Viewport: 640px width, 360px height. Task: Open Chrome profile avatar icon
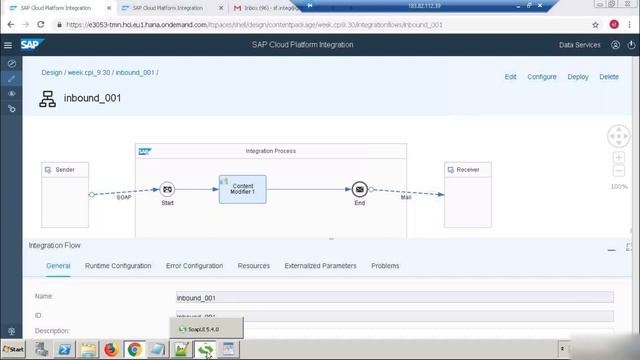point(614,24)
